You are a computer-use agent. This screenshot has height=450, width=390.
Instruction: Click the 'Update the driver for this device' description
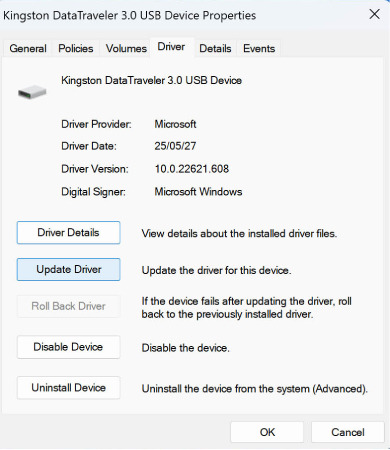pos(216,270)
